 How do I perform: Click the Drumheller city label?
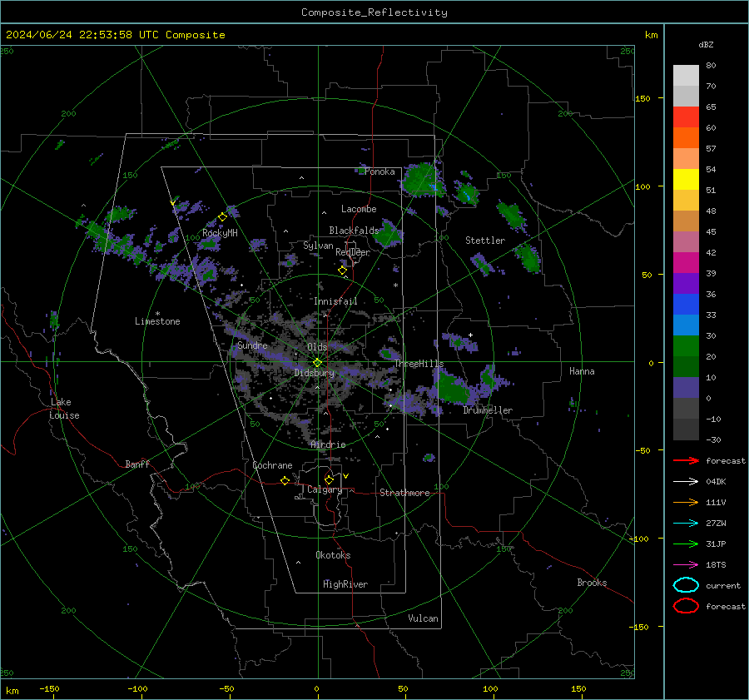point(488,410)
